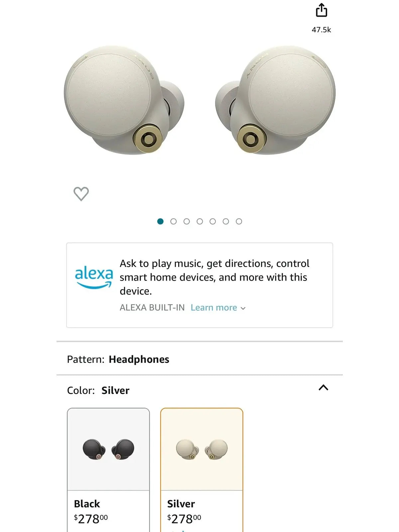Viewport: 399px width, 532px height.
Task: Tap the Alexa built-in info card text
Action: coord(214,277)
